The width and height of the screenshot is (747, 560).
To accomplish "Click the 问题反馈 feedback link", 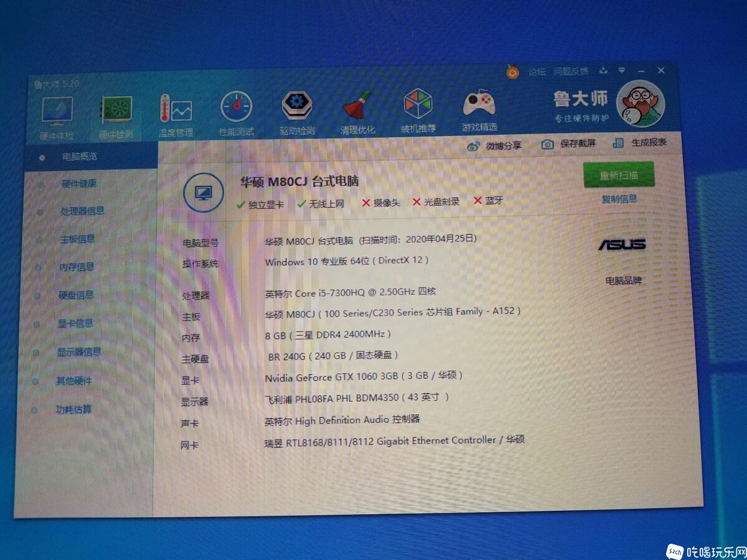I will tap(571, 72).
